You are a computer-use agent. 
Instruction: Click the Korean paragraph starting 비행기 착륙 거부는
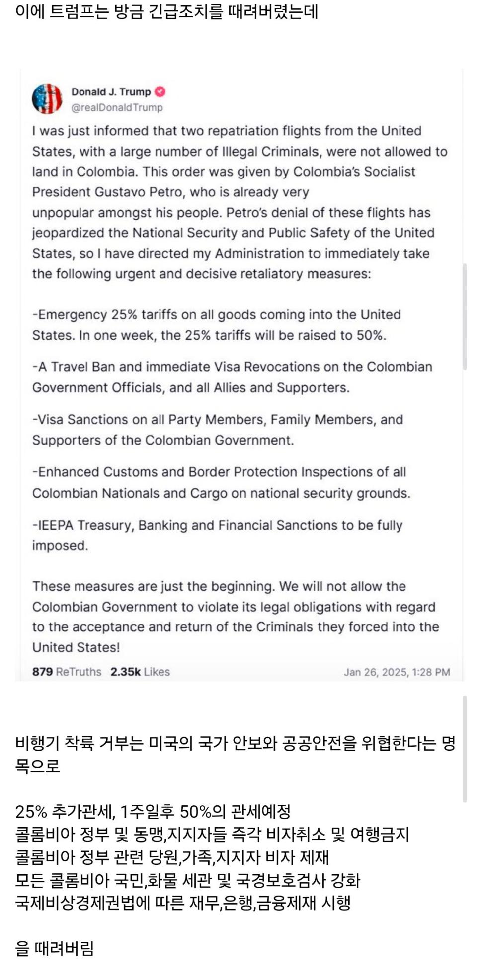click(x=236, y=754)
